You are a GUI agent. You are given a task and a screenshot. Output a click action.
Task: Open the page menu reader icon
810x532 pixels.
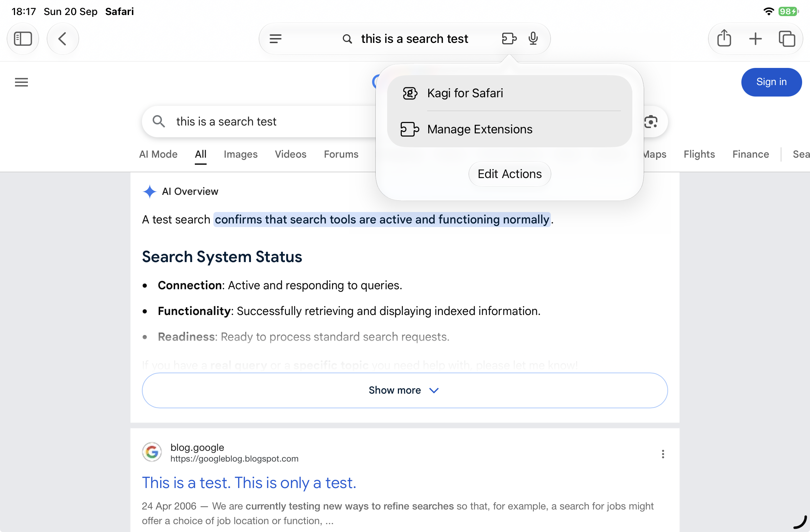point(275,39)
